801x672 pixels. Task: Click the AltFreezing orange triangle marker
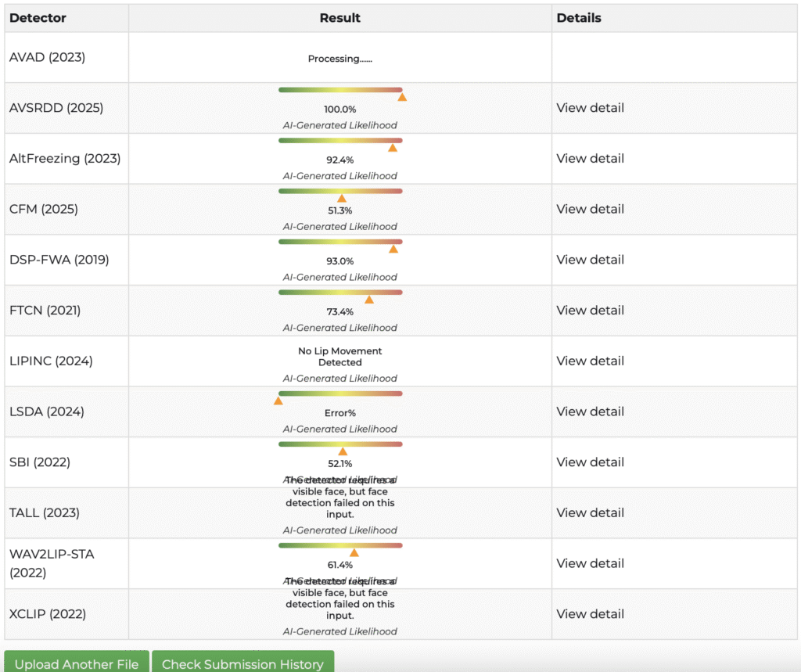point(393,148)
